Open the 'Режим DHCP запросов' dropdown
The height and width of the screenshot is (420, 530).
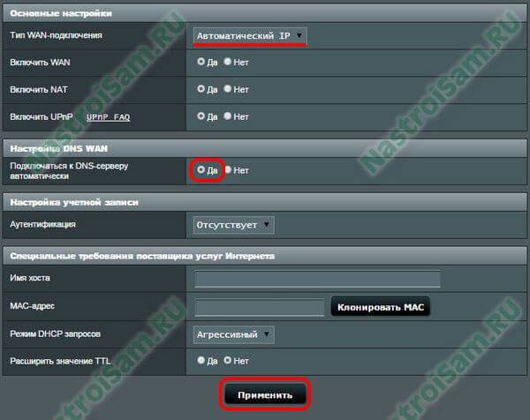coord(234,334)
